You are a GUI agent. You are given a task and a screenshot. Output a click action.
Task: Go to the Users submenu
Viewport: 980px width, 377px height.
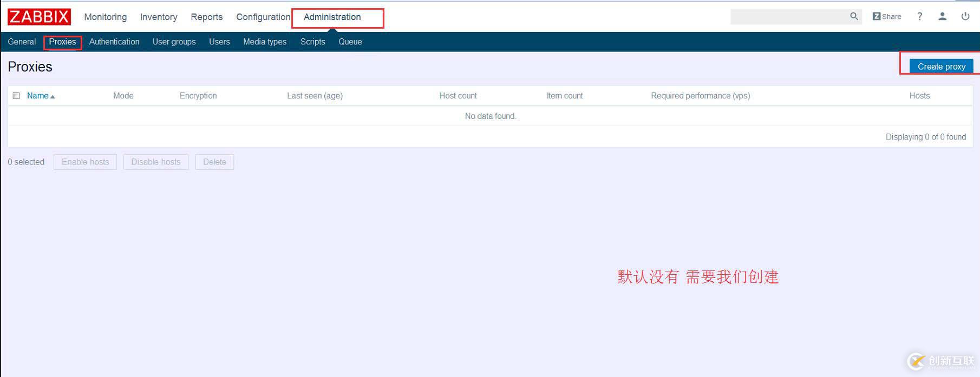(219, 42)
